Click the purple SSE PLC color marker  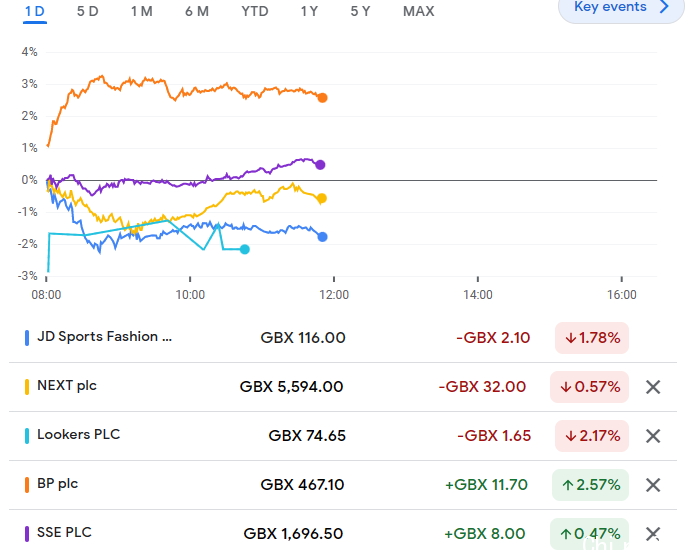27,534
